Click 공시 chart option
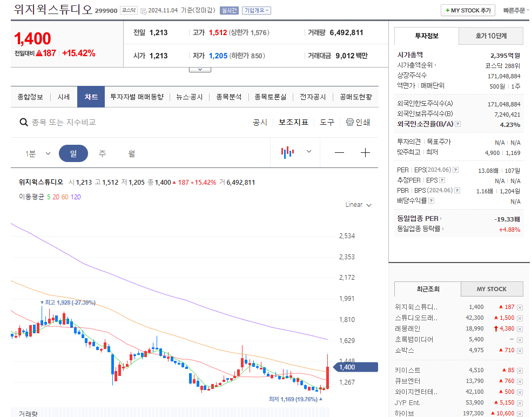This screenshot has height=417, width=532. click(260, 122)
